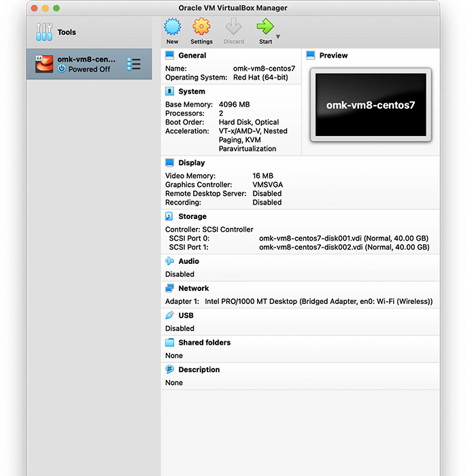Open the USB settings heading
The image size is (476, 476).
coord(186,316)
